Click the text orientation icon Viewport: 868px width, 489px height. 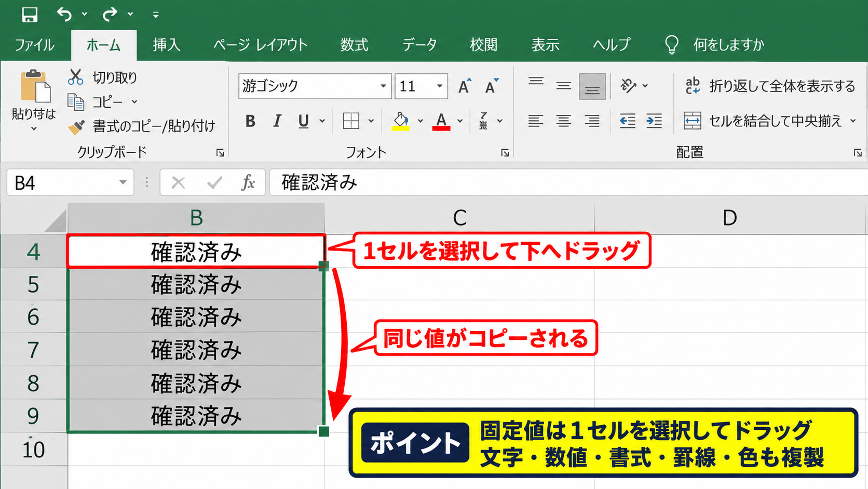click(628, 86)
